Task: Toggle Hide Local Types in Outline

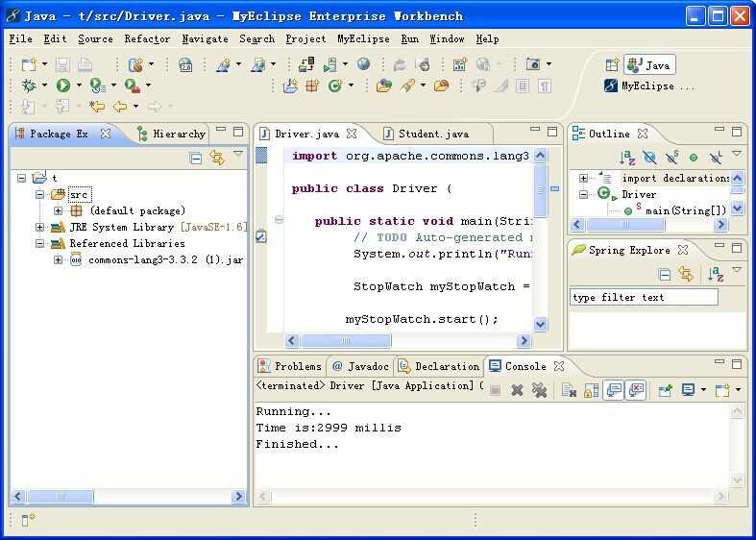Action: 716,158
